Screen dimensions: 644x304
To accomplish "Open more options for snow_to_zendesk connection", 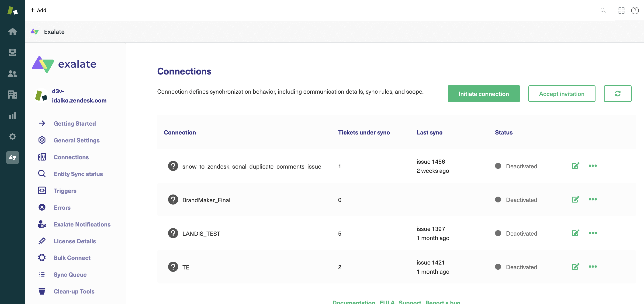I will coord(593,166).
